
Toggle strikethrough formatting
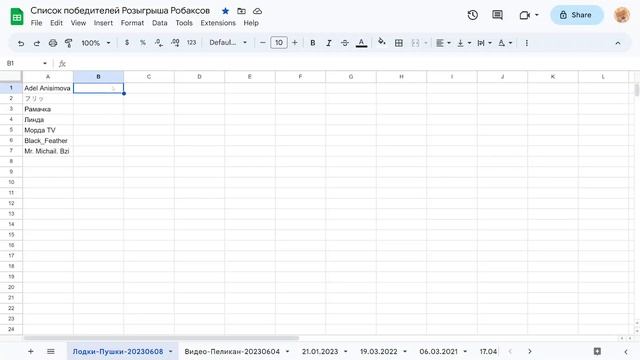coord(345,43)
